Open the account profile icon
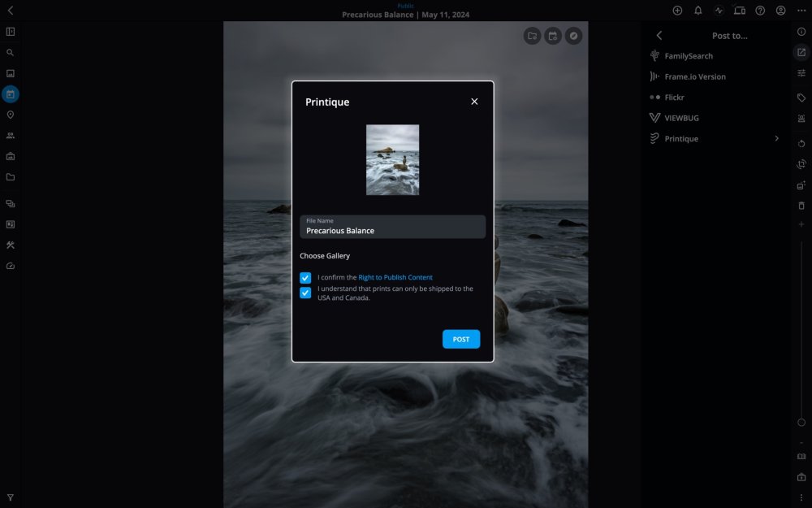The image size is (812, 508). click(x=781, y=11)
